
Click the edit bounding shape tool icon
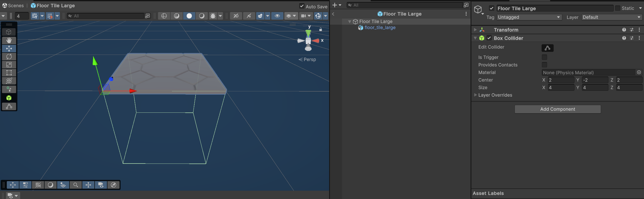(x=9, y=106)
